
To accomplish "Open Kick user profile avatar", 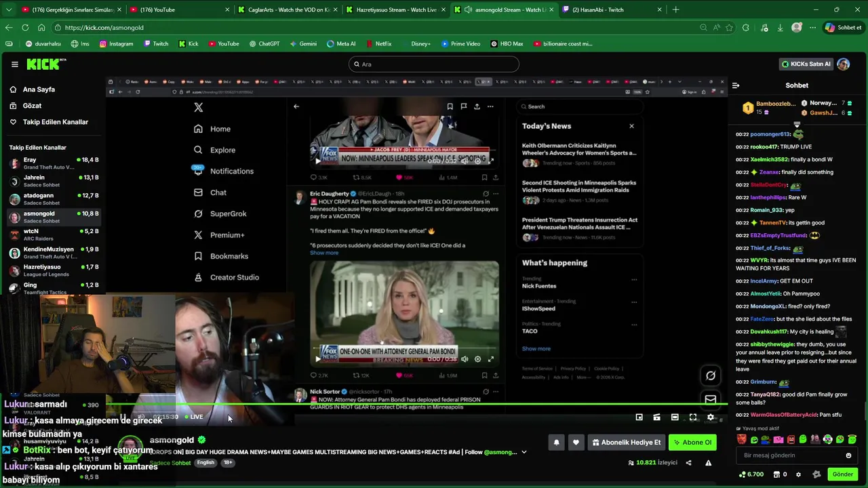I will click(x=844, y=64).
